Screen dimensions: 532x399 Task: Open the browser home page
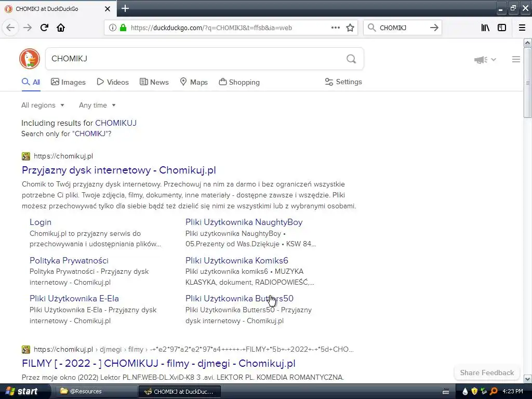click(x=61, y=28)
